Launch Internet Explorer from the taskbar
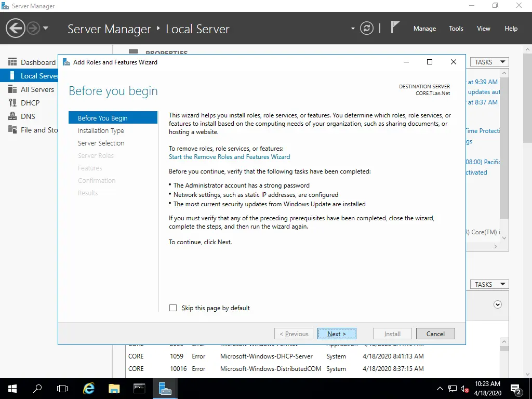 click(x=88, y=389)
